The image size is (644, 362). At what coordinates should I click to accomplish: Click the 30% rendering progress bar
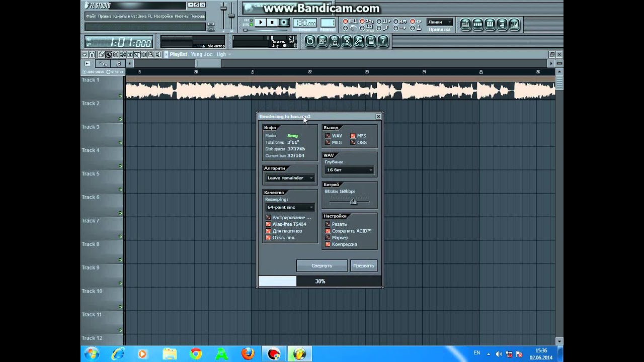click(x=320, y=282)
